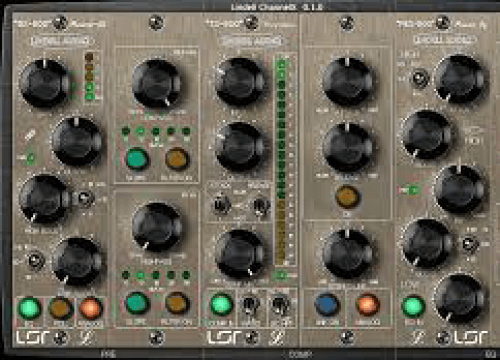Select the COMP section tab
The height and width of the screenshot is (360, 500).
[x=300, y=354]
